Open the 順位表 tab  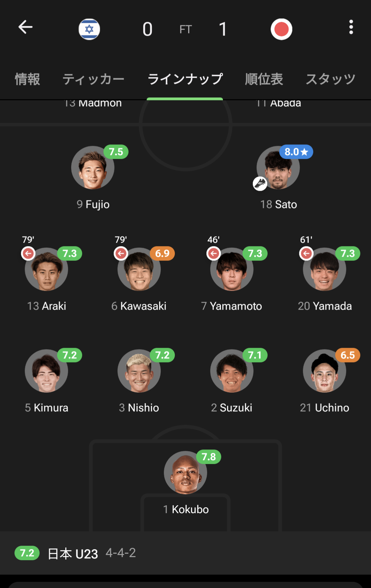[264, 79]
